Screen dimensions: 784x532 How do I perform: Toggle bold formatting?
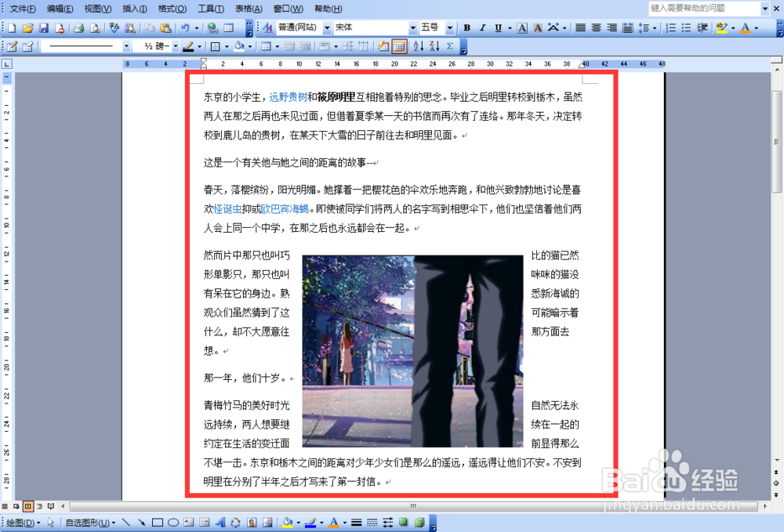[x=467, y=28]
